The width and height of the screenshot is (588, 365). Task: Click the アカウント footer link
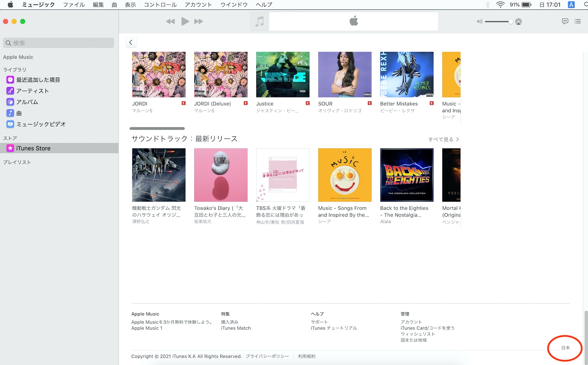[411, 322]
